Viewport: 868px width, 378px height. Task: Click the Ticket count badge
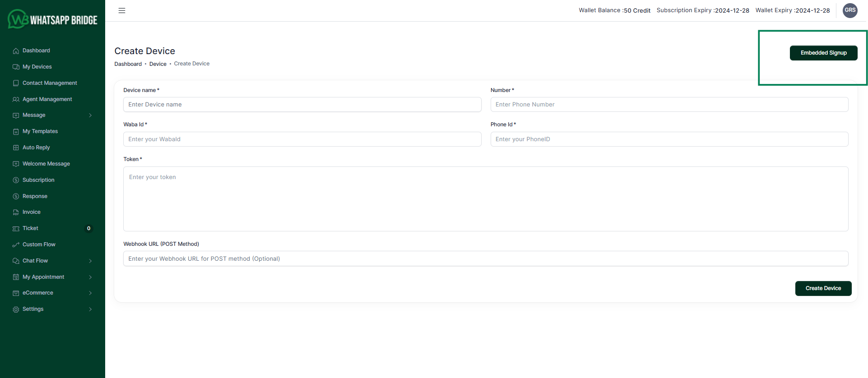click(88, 228)
